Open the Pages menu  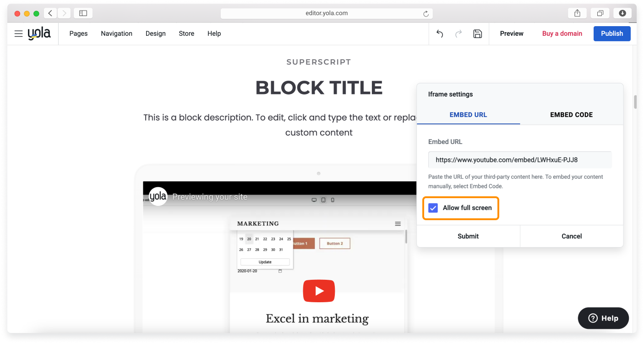tap(78, 33)
